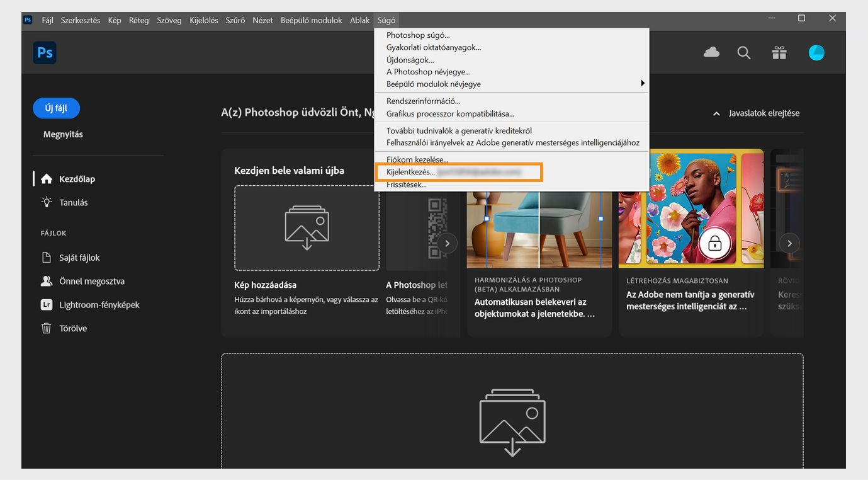Open the Fájl menu

[47, 20]
